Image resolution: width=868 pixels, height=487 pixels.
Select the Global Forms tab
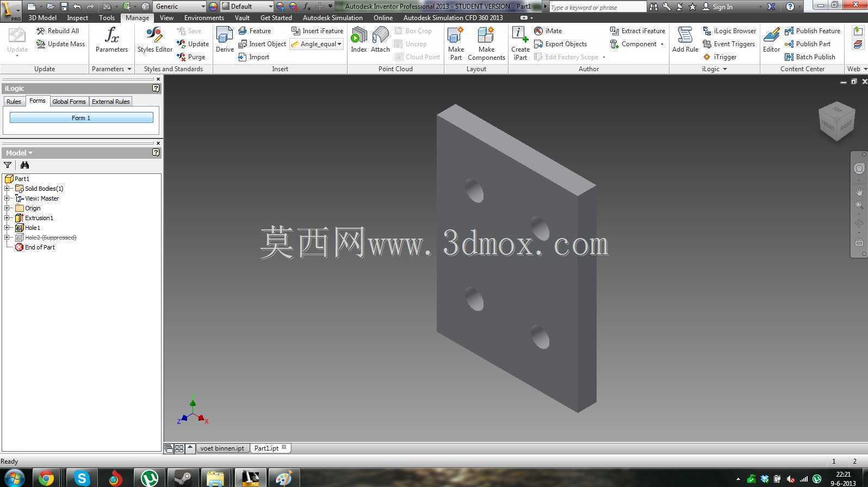coord(69,102)
